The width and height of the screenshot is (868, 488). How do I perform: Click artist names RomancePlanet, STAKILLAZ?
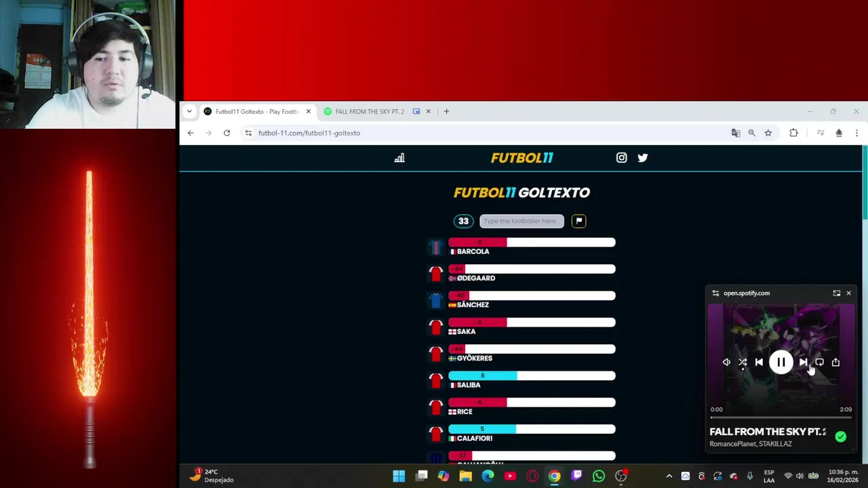[x=751, y=445]
